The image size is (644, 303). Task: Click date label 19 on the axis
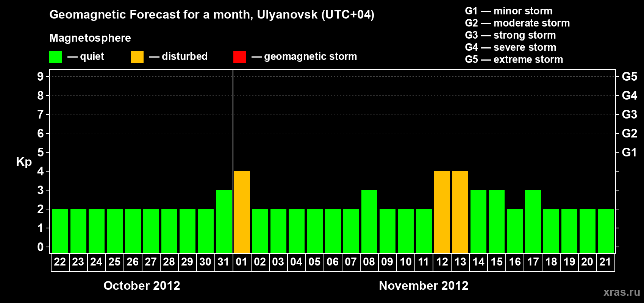point(569,262)
